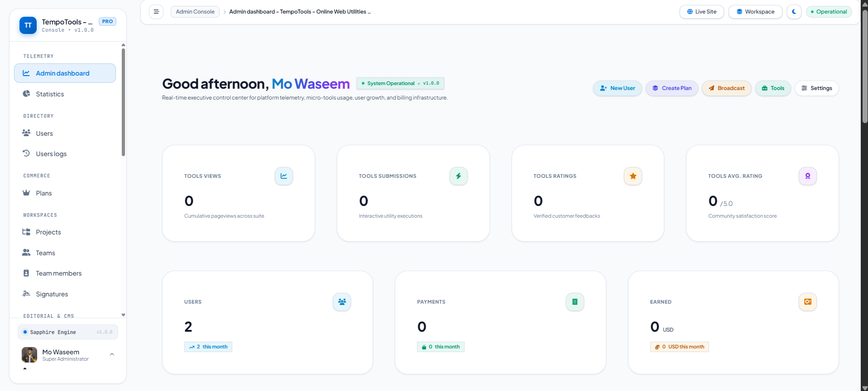Click the Create Plan button

coord(672,88)
